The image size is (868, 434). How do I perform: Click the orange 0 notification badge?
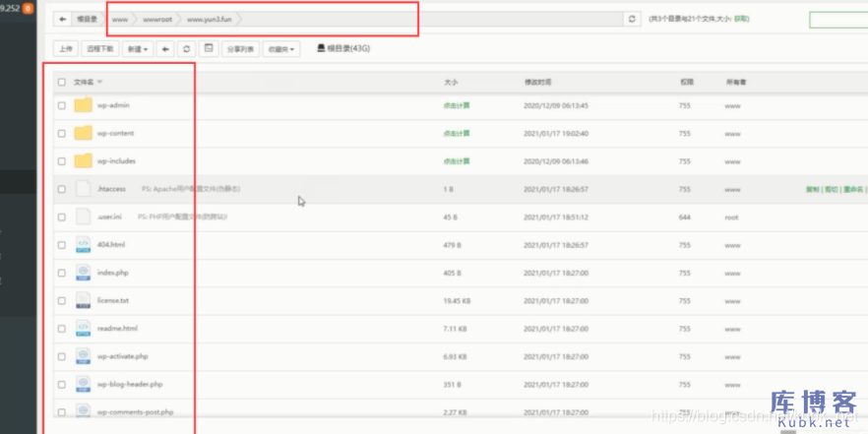click(28, 8)
